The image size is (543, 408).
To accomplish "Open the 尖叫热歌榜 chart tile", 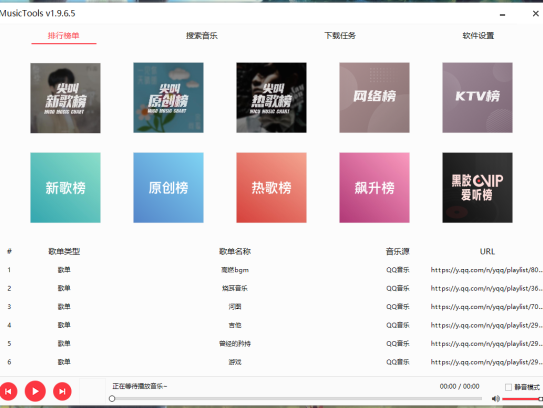I will tap(272, 98).
